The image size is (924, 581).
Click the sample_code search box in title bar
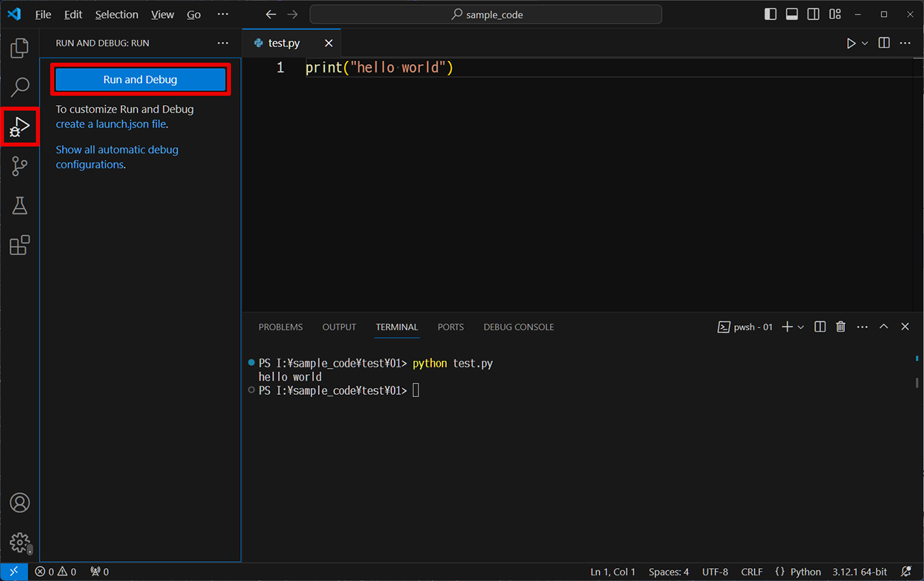tap(485, 14)
